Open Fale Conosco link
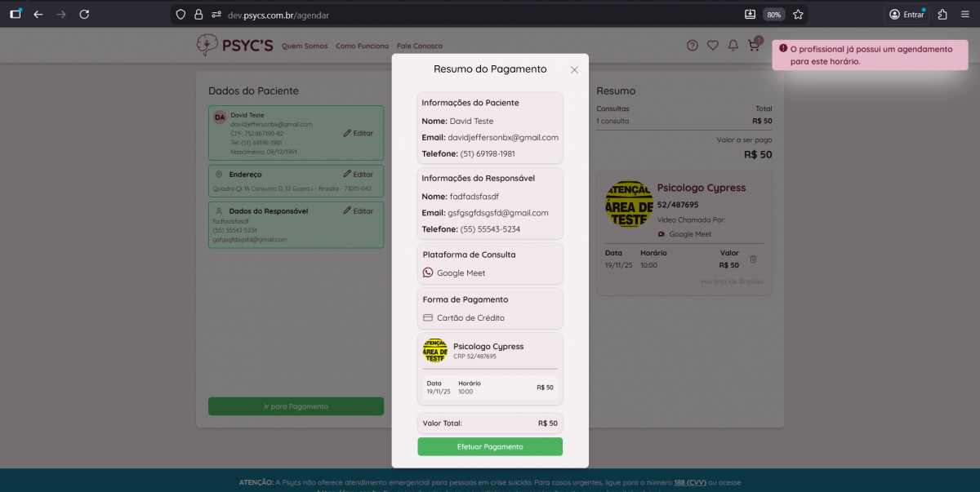 (420, 47)
